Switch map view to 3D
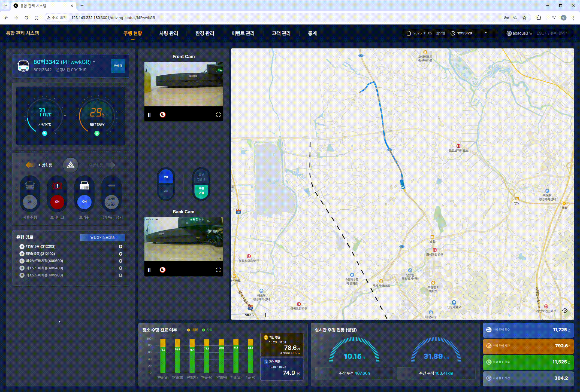The image size is (580, 392). click(166, 191)
